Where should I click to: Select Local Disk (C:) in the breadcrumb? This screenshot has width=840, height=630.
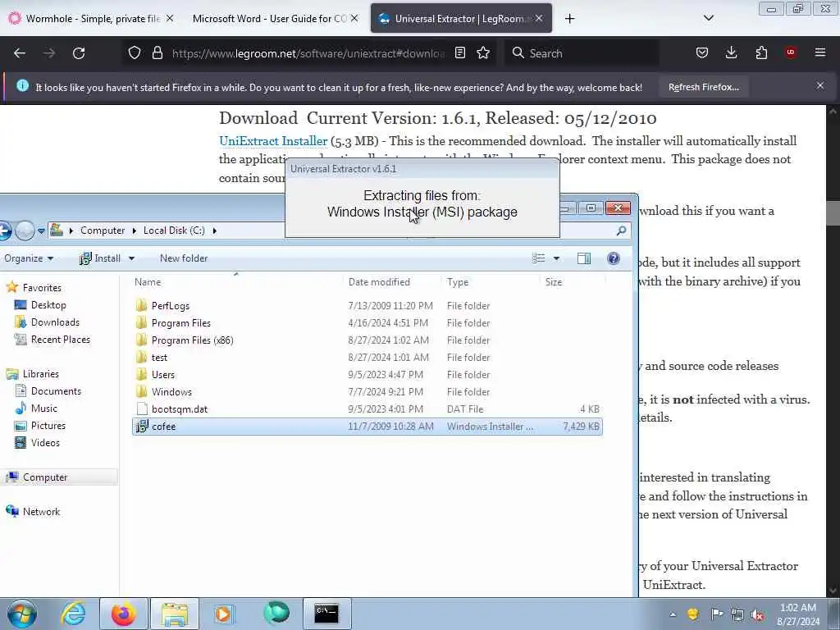[174, 231]
